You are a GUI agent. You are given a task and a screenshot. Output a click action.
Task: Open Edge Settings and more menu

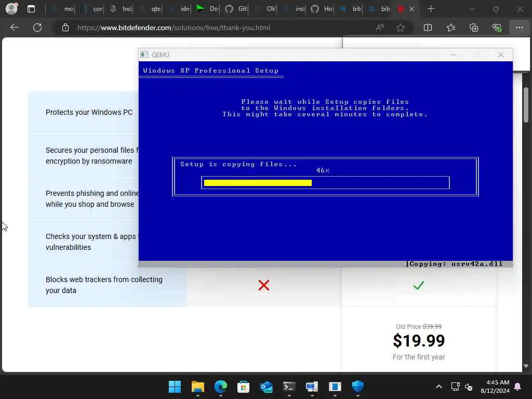[520, 28]
